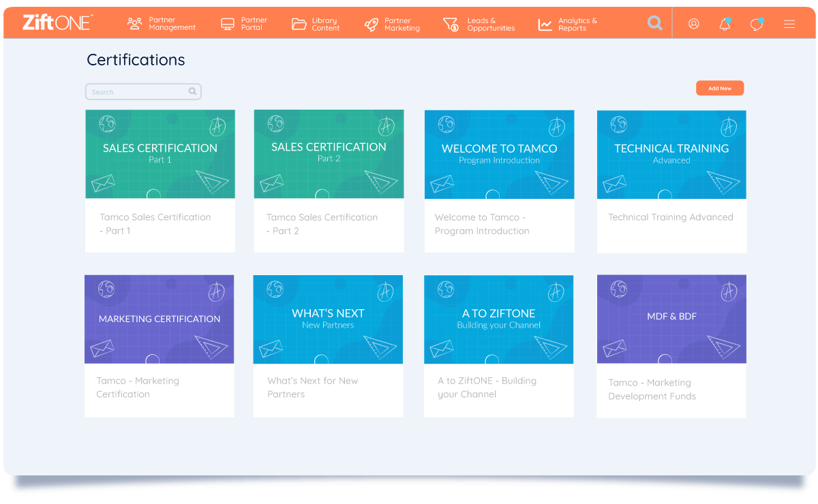This screenshot has height=504, width=818.
Task: Open the user profile icon
Action: tap(694, 24)
